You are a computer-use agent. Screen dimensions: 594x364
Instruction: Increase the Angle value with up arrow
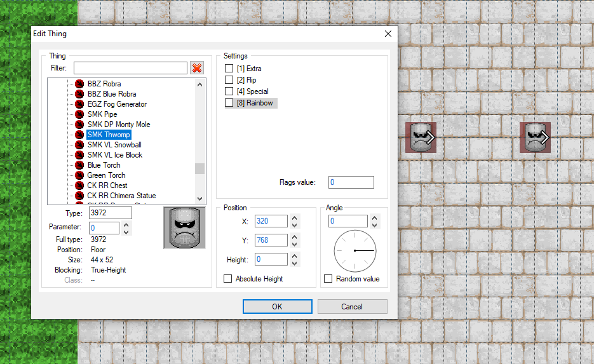pos(374,218)
